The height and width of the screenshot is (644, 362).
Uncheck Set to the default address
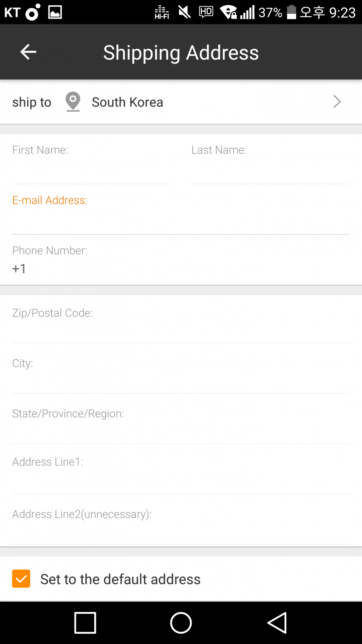tap(21, 579)
